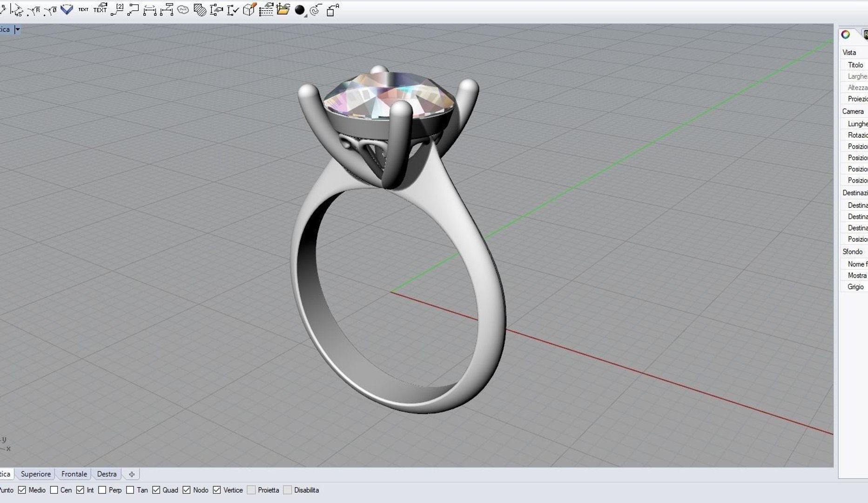This screenshot has width=868, height=503.
Task: Toggle the Nodo osnap checkbox
Action: point(187,490)
